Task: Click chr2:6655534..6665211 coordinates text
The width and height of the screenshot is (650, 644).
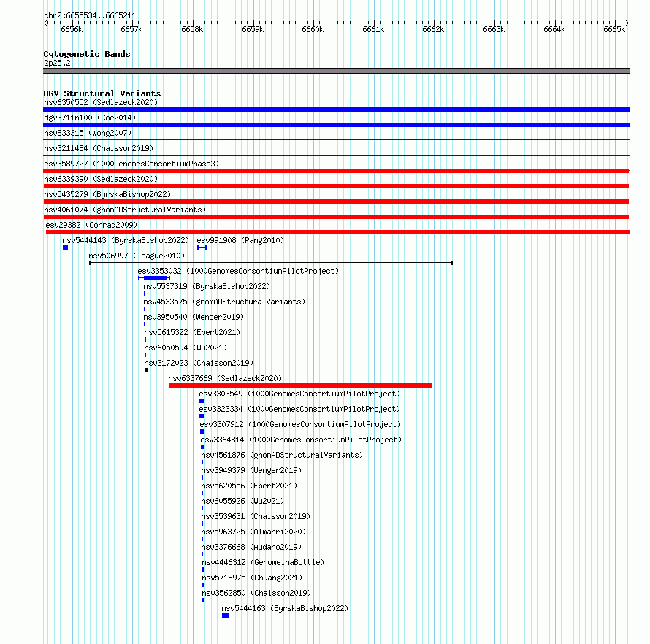Action: (x=90, y=15)
